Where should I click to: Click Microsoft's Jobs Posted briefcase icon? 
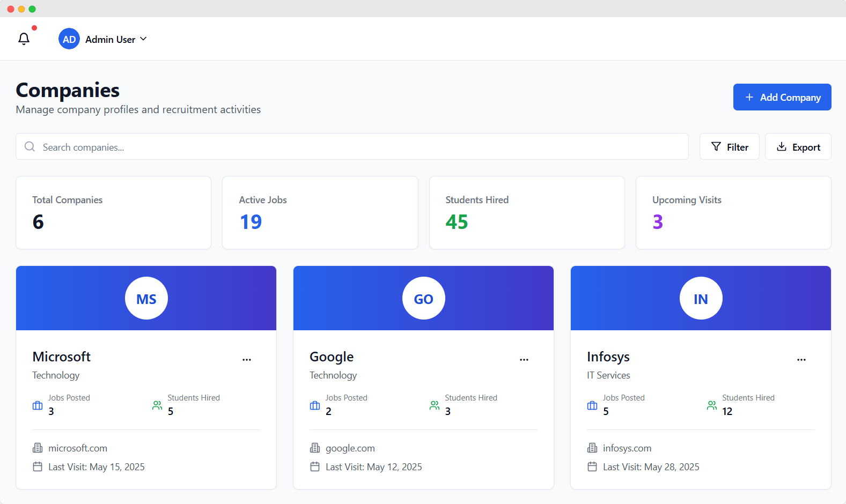(38, 405)
